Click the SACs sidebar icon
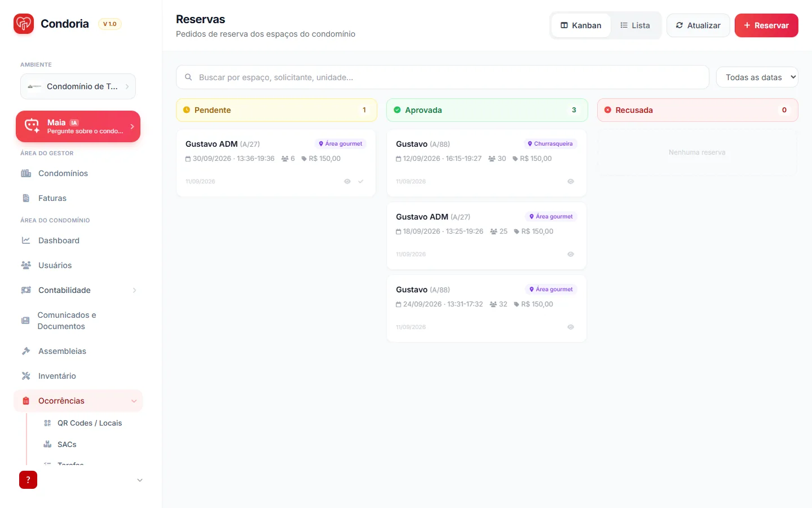Screen dimensions: 812x508 click(x=47, y=444)
